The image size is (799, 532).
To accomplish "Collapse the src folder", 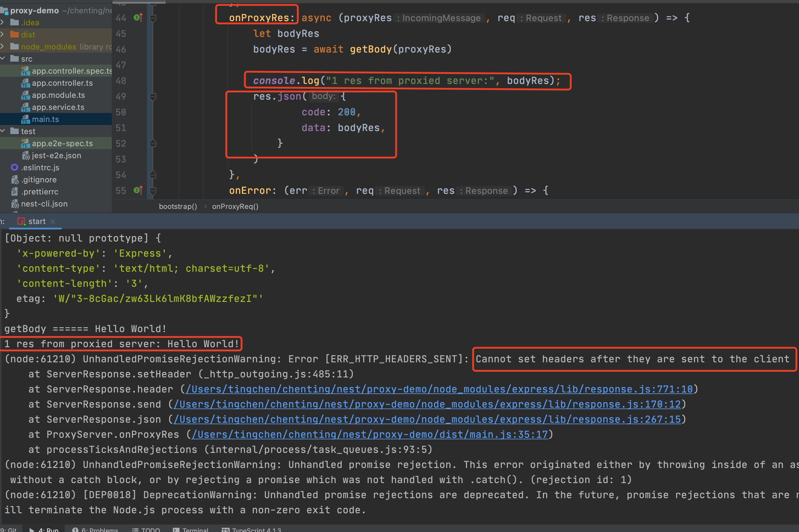I will tap(2, 58).
